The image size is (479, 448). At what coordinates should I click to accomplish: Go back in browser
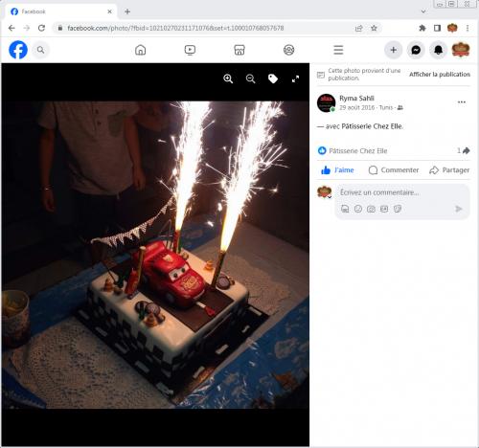[x=11, y=28]
